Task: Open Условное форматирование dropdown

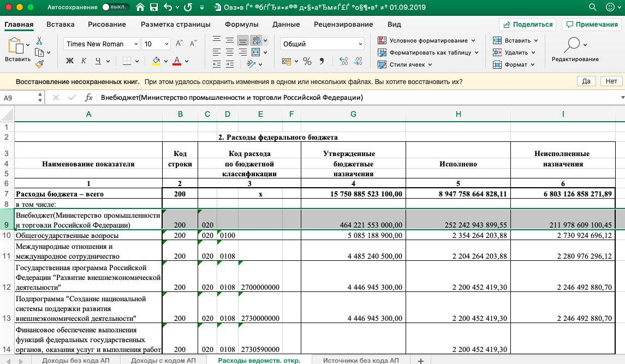Action: click(x=426, y=40)
